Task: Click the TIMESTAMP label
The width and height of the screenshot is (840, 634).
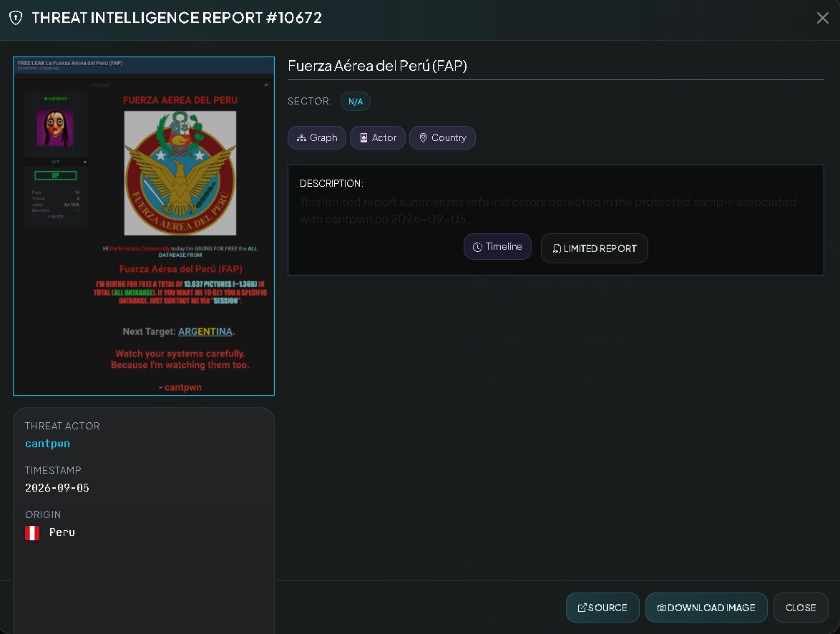Action: [53, 470]
